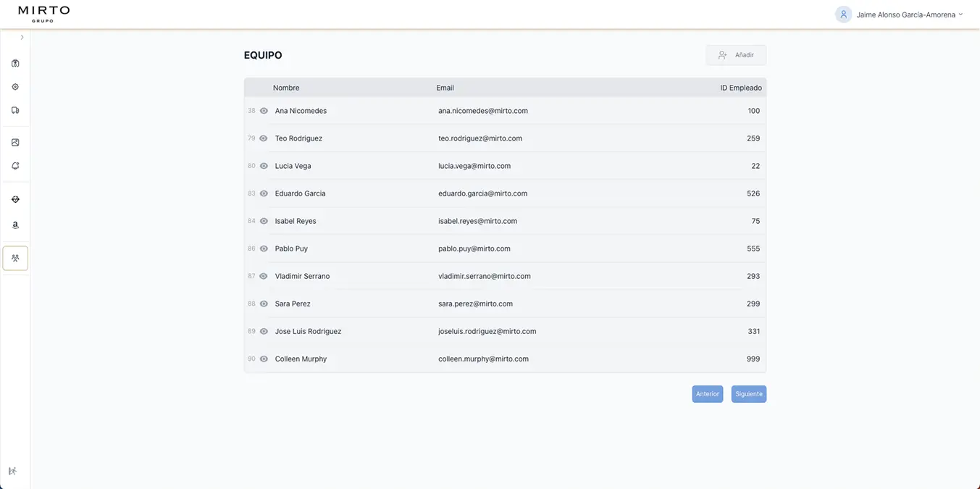Open the target circle sidebar icon
Image resolution: width=980 pixels, height=489 pixels.
pyautogui.click(x=15, y=87)
